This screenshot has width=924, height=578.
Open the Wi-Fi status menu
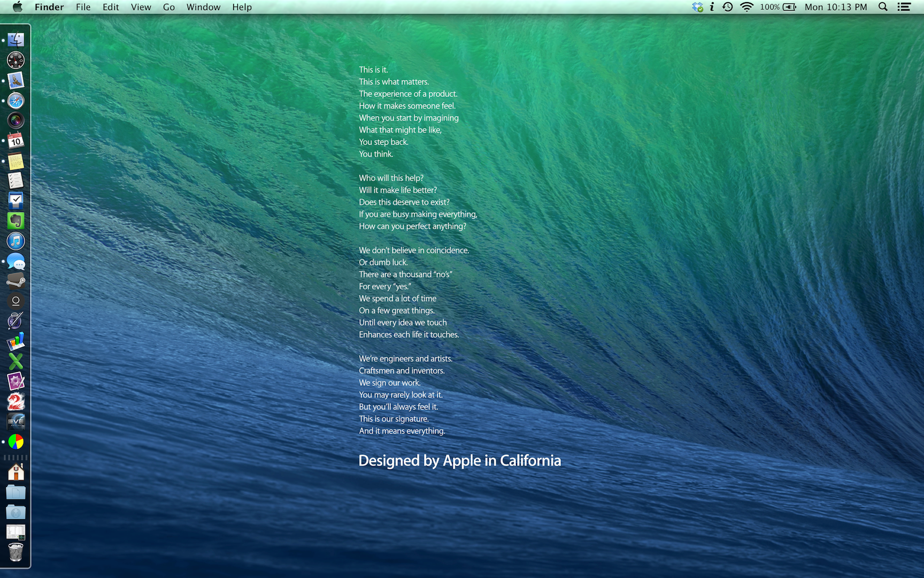[x=746, y=7]
